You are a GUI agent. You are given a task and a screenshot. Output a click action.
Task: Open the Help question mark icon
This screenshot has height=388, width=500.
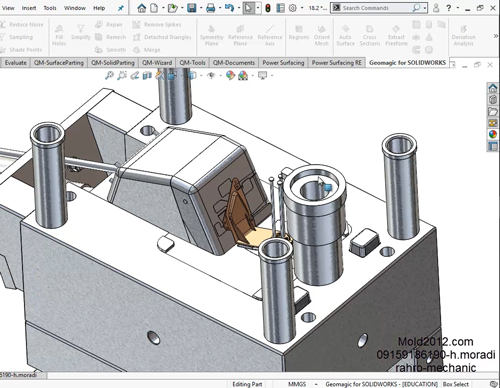449,8
